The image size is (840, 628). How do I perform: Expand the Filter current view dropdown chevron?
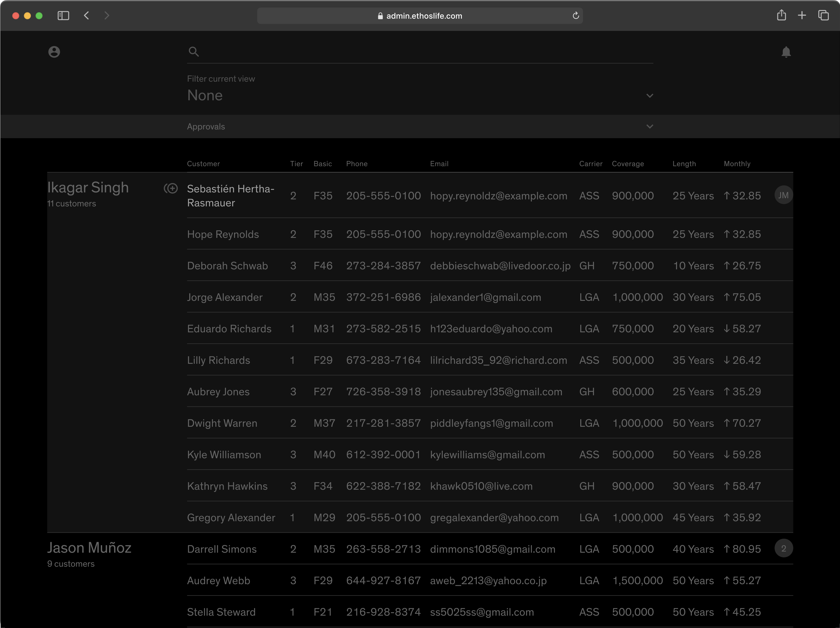coord(649,96)
